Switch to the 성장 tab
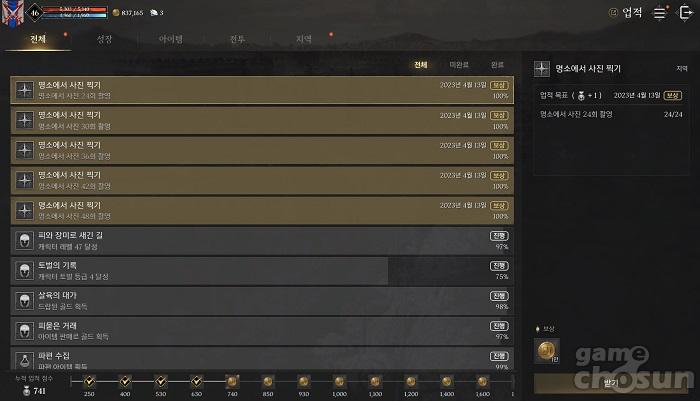This screenshot has height=401, width=700. 104,39
